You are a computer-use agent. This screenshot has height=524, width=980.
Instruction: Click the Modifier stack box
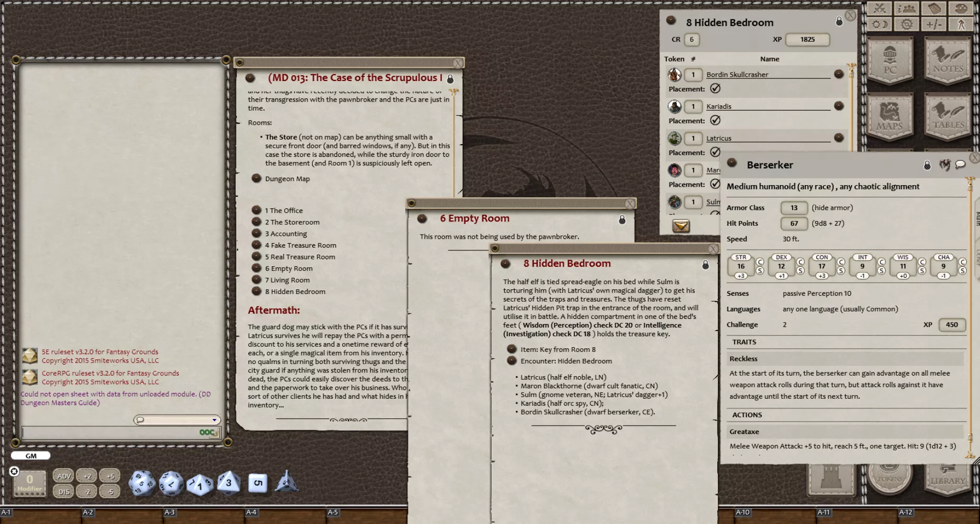pos(29,483)
